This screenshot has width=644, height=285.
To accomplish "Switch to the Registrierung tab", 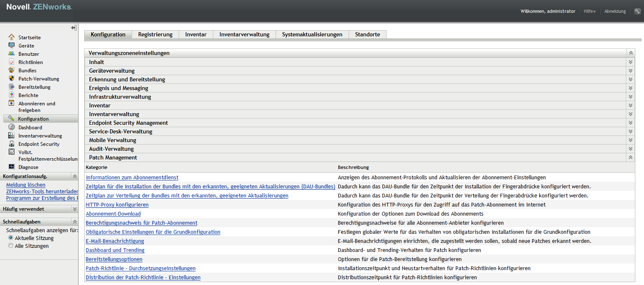I will pos(155,34).
